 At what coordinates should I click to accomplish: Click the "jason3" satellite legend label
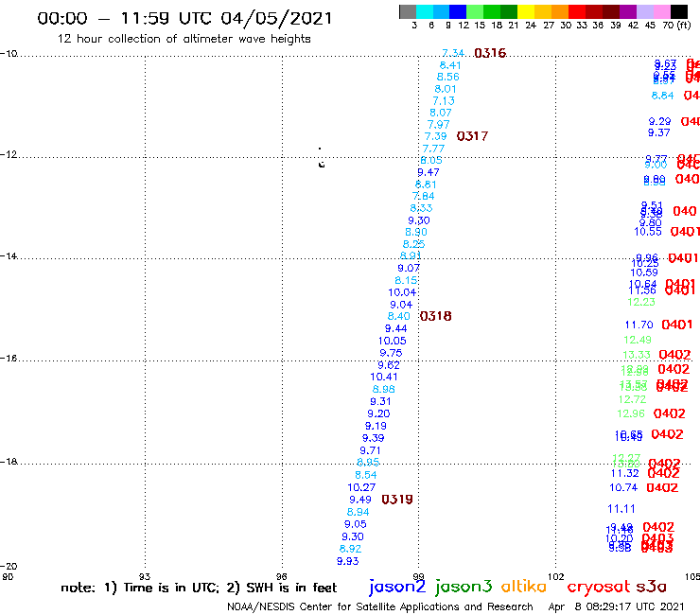click(x=464, y=587)
